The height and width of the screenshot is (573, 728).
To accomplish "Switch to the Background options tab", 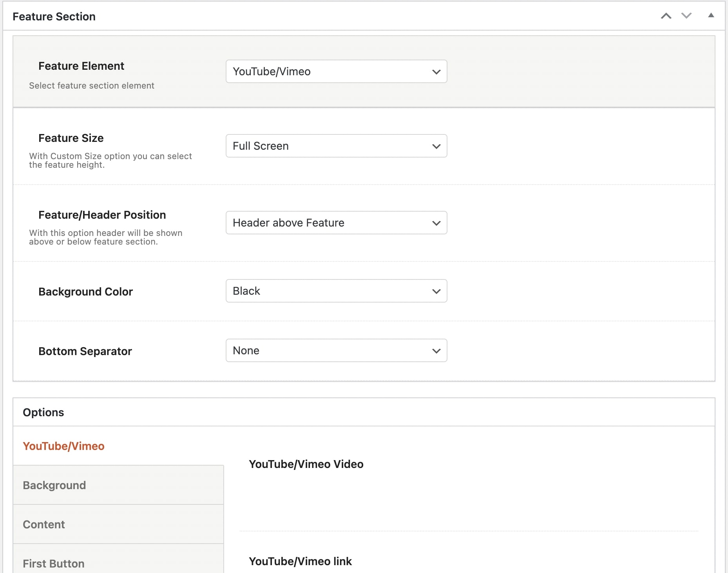I will (x=54, y=485).
